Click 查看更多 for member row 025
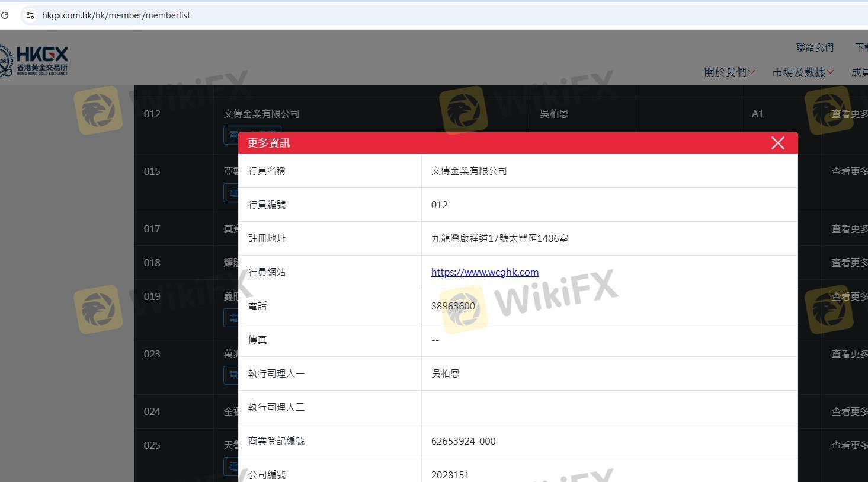868x482 pixels. click(x=850, y=445)
